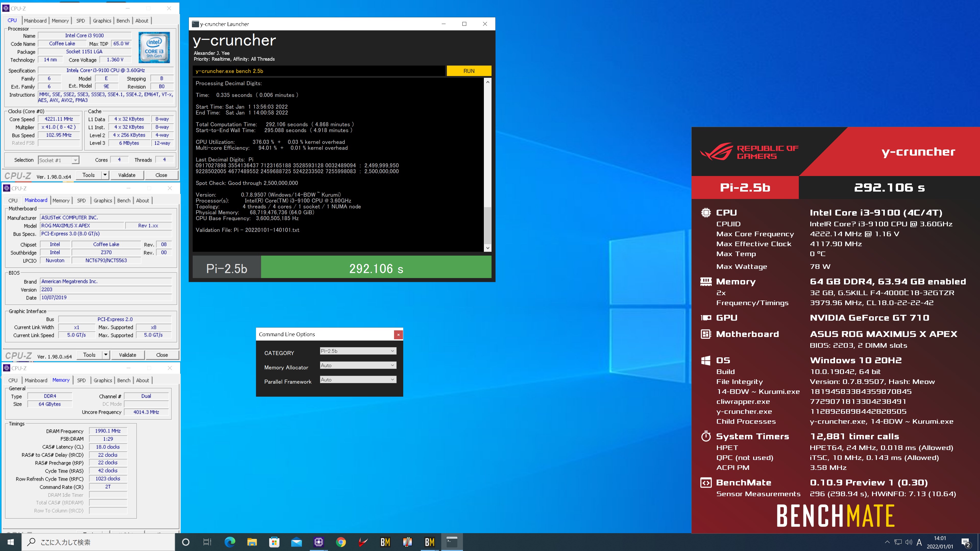Screen dimensions: 980x551
Task: Click the Republic of Gamers logo
Action: tap(749, 152)
